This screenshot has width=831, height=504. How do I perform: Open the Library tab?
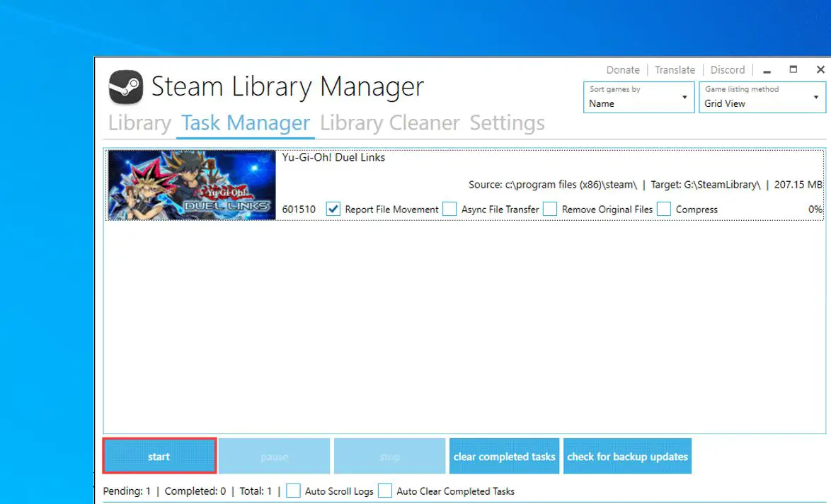(x=139, y=123)
